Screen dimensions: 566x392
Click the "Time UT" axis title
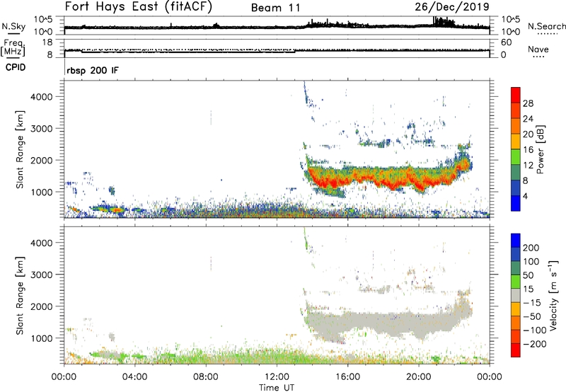277,388
